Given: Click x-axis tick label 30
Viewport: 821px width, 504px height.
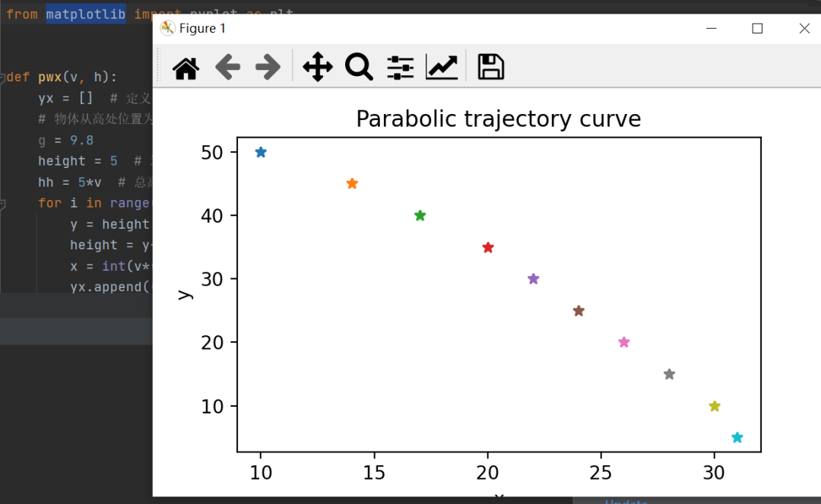Looking at the screenshot, I should (714, 473).
